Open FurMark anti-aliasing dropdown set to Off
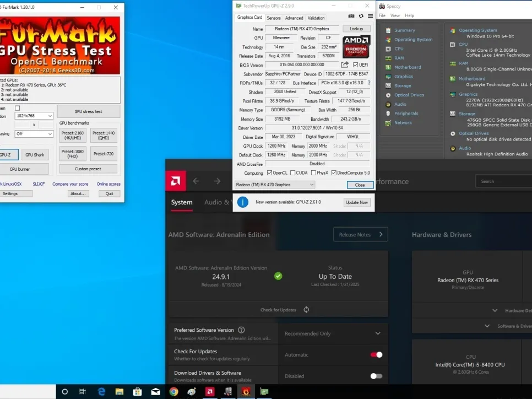The width and height of the screenshot is (532, 399). [34, 134]
